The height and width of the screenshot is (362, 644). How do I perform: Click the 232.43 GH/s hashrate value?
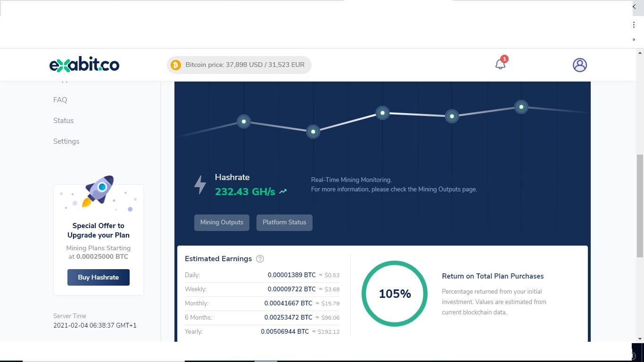tap(245, 192)
